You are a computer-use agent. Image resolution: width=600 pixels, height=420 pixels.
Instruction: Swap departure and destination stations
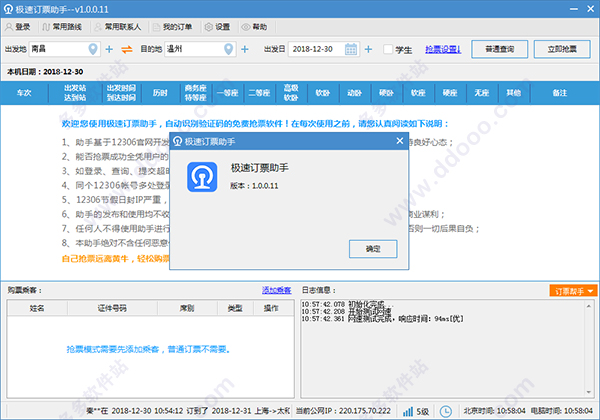tap(127, 49)
